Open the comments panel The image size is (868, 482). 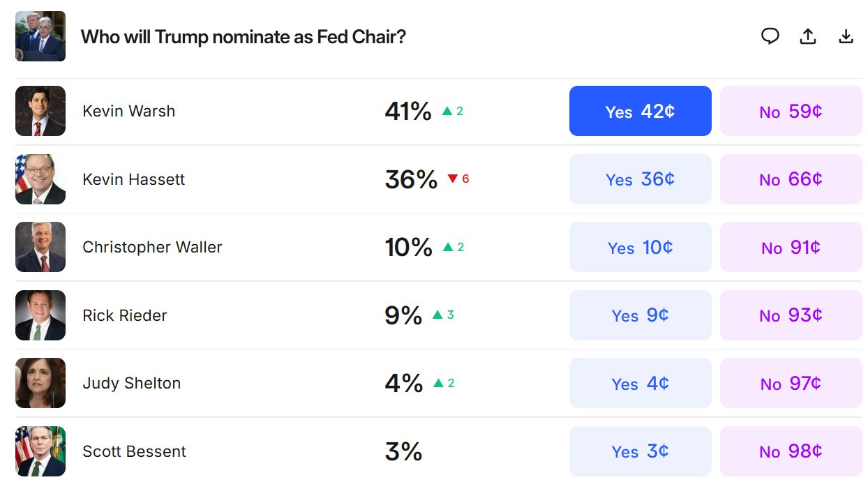[770, 36]
